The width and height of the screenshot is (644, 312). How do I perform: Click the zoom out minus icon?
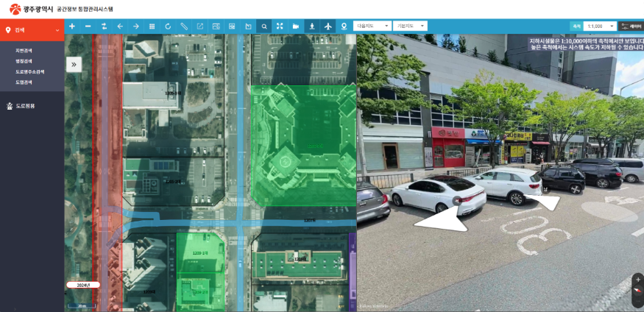(x=88, y=26)
